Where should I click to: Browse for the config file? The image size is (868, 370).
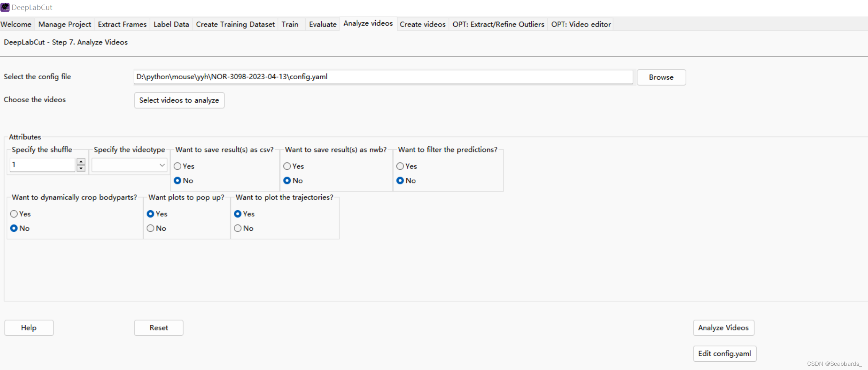point(661,77)
